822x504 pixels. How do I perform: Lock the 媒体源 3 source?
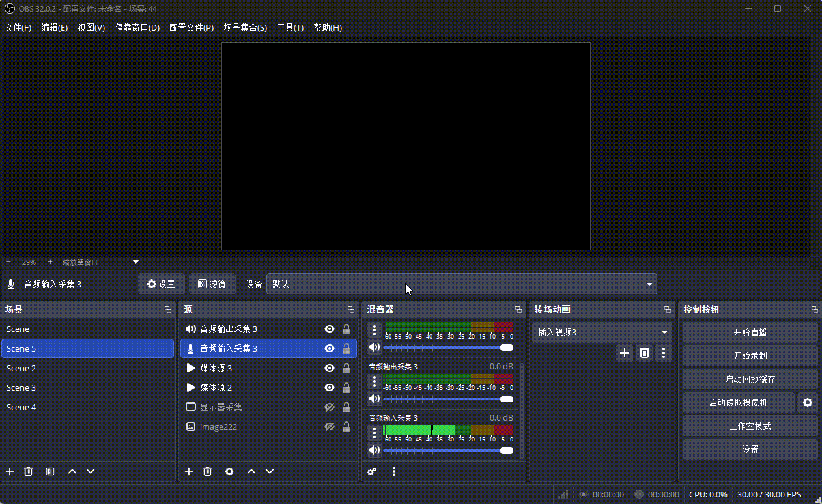(x=347, y=367)
